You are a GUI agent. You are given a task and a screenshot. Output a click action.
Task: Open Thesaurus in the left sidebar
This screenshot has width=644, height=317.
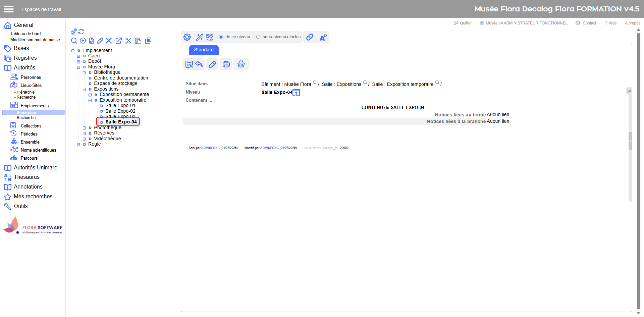click(x=26, y=177)
